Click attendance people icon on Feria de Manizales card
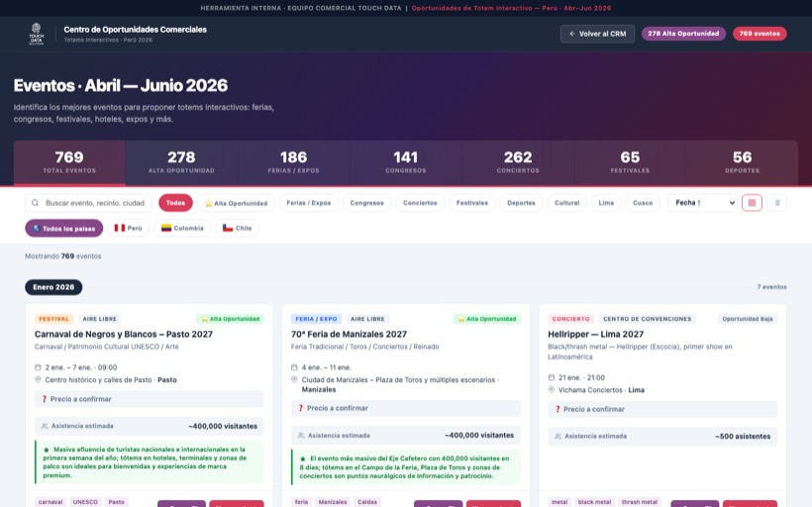Screen dimensions: 812x507 (x=301, y=436)
